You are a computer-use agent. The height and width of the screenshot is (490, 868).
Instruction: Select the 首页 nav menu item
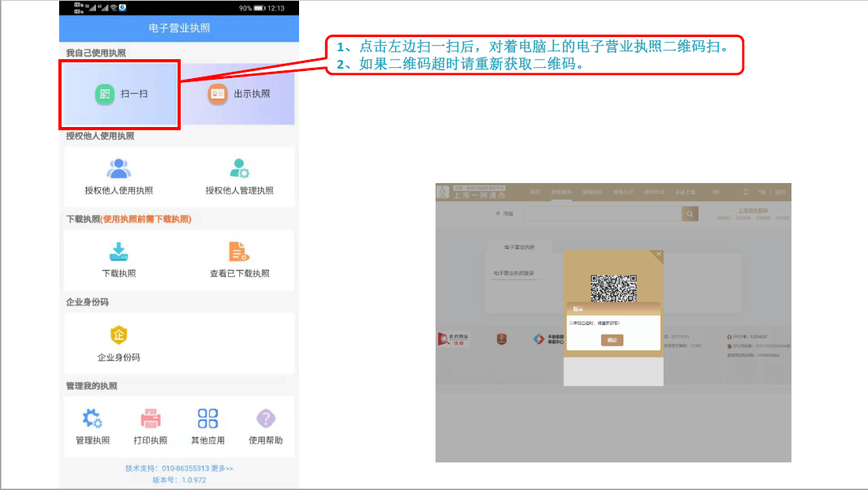tap(535, 192)
